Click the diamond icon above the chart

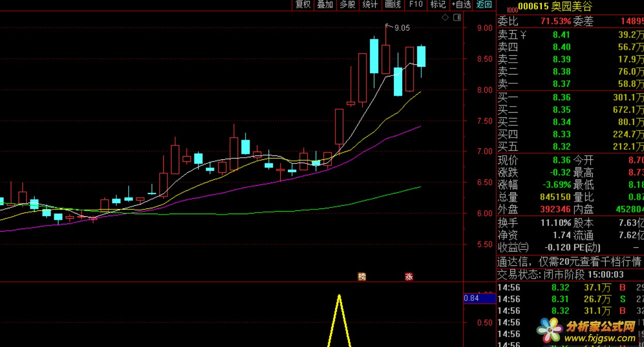(446, 18)
